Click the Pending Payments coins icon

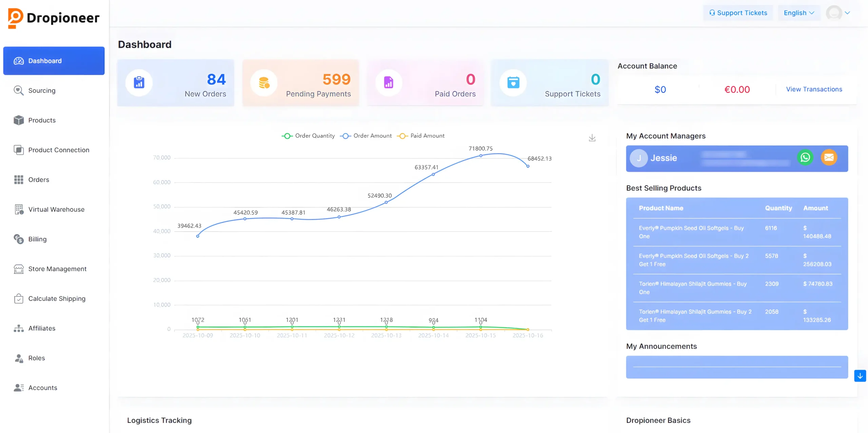[264, 83]
